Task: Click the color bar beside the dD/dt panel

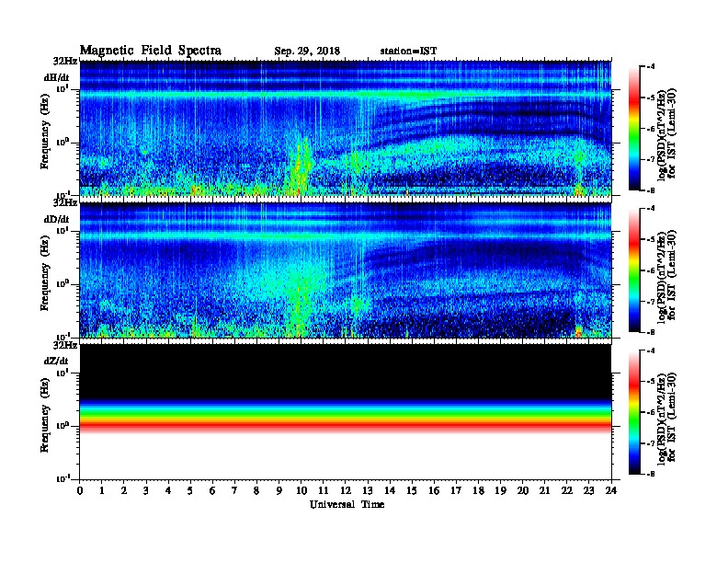Action: tap(634, 270)
